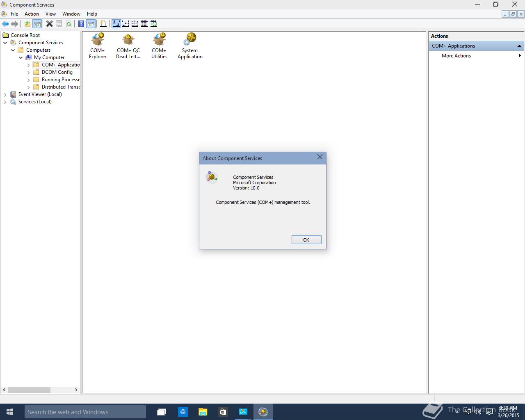This screenshot has width=525, height=420.
Task: Click the Task View taskbar icon
Action: (x=162, y=412)
